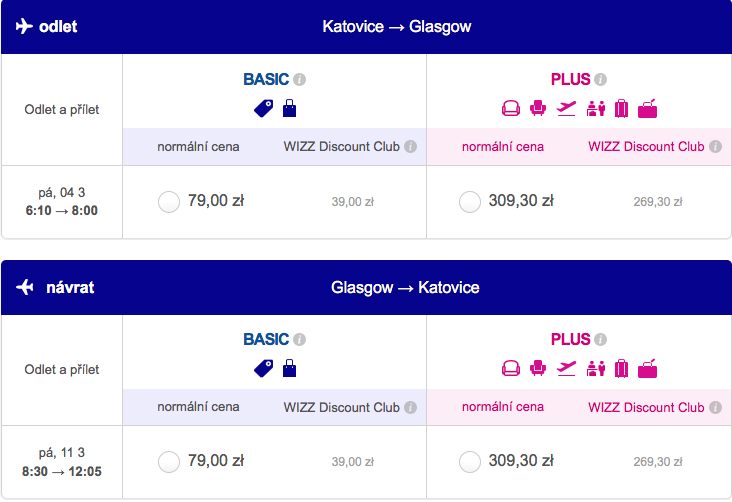The width and height of the screenshot is (732, 502).
Task: Click info icon next to return PLUS
Action: (x=601, y=339)
